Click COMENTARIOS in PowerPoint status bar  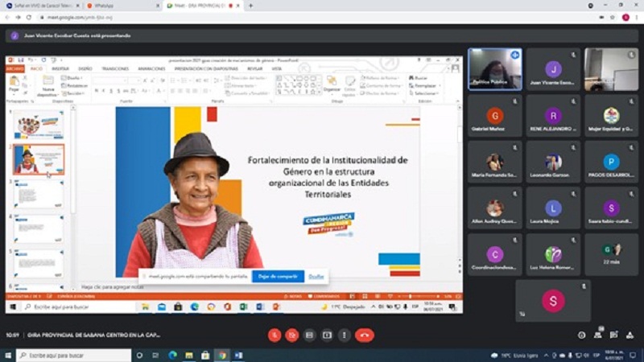324,296
